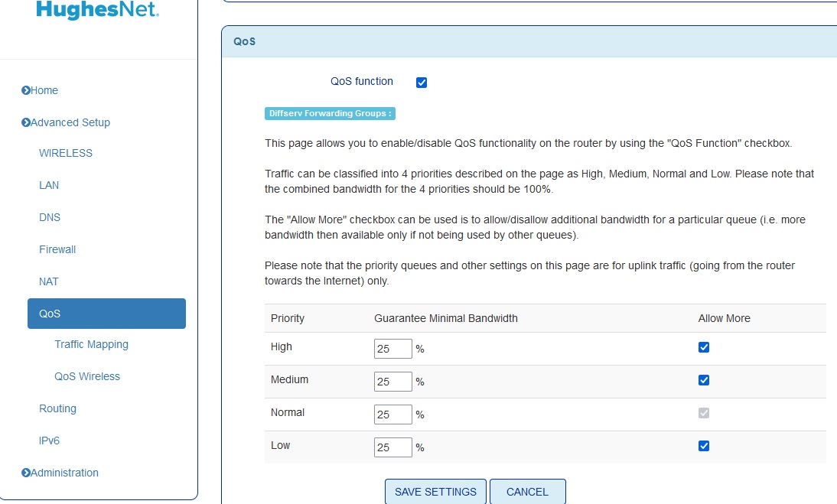Click the Normal bandwidth percentage field
Viewport: 837px width, 504px height.
coord(393,415)
